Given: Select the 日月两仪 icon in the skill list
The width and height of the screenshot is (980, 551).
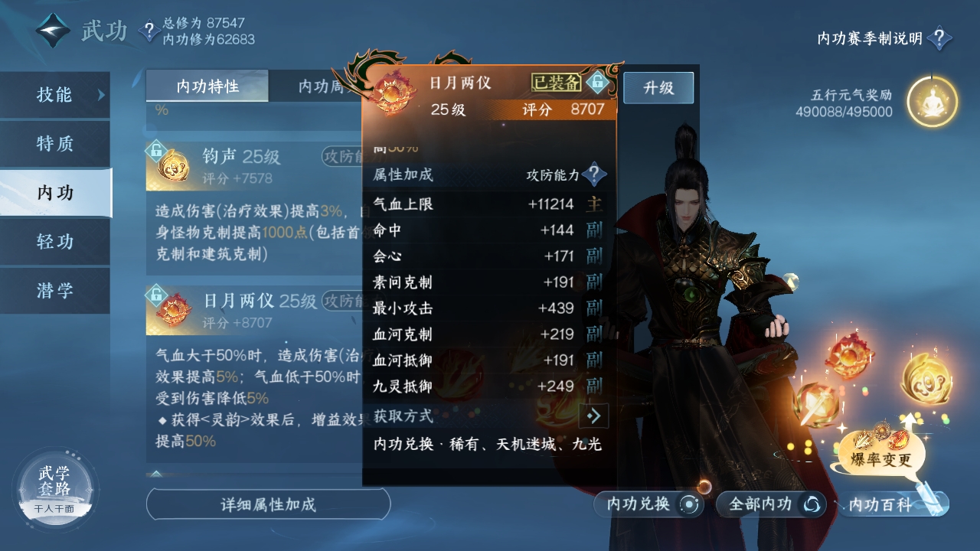Looking at the screenshot, I should tap(173, 308).
